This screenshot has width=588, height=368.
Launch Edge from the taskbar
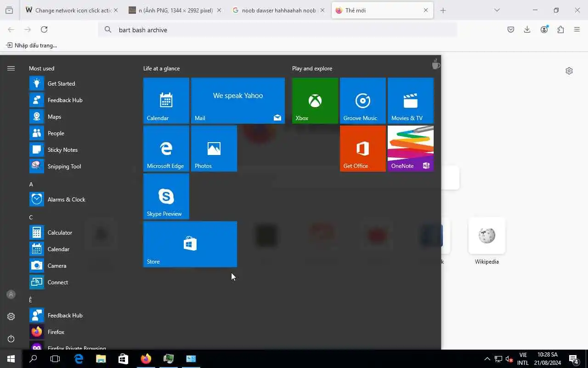pos(79,359)
